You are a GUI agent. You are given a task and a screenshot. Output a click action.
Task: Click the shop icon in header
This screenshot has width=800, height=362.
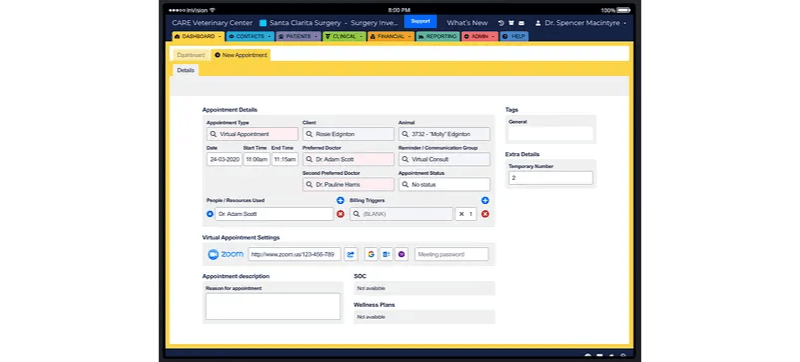(511, 23)
